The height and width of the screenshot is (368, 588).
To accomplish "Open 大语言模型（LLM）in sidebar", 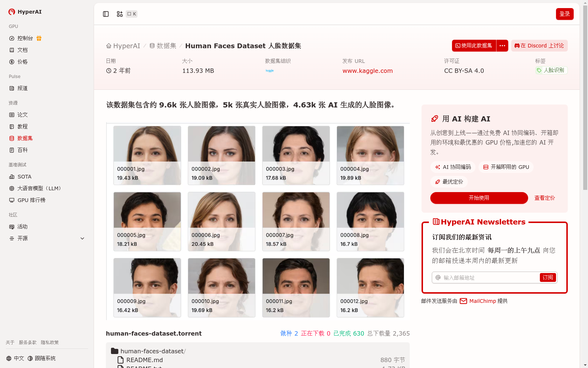I will coord(35,188).
